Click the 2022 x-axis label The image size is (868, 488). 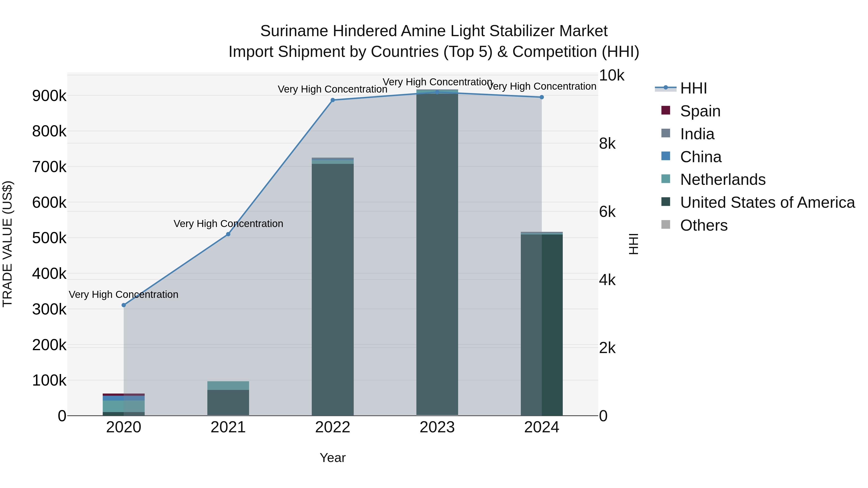point(332,427)
